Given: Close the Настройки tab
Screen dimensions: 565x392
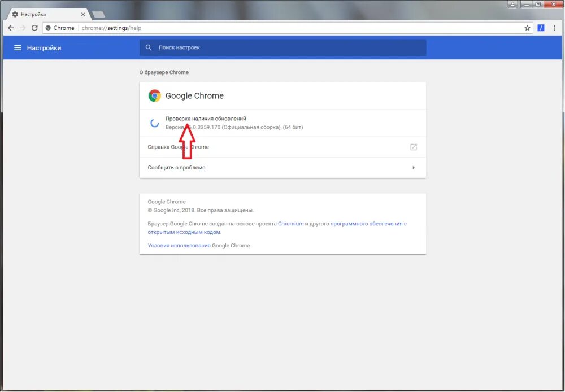Looking at the screenshot, I should [x=83, y=15].
